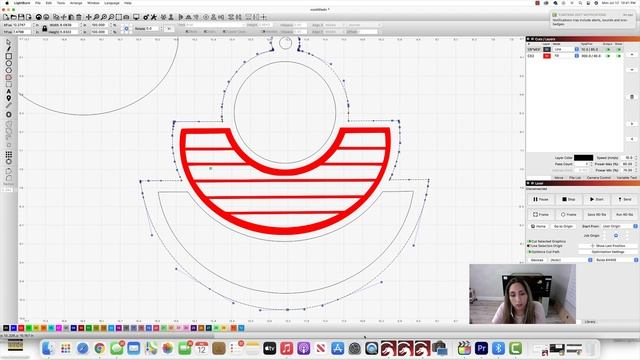Select the Polygon tool
This screenshot has width=640, height=360.
point(9,70)
